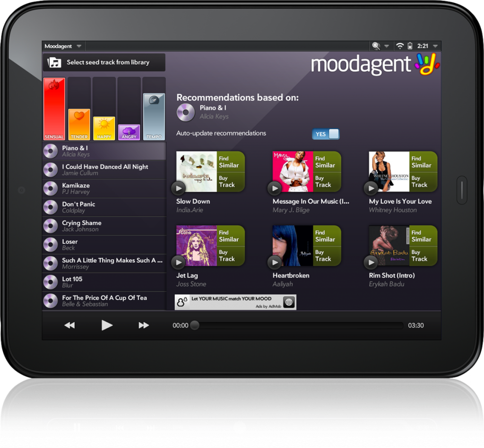484x448 pixels.
Task: Play the Heartbroken track by Aaliyah
Action: click(275, 262)
